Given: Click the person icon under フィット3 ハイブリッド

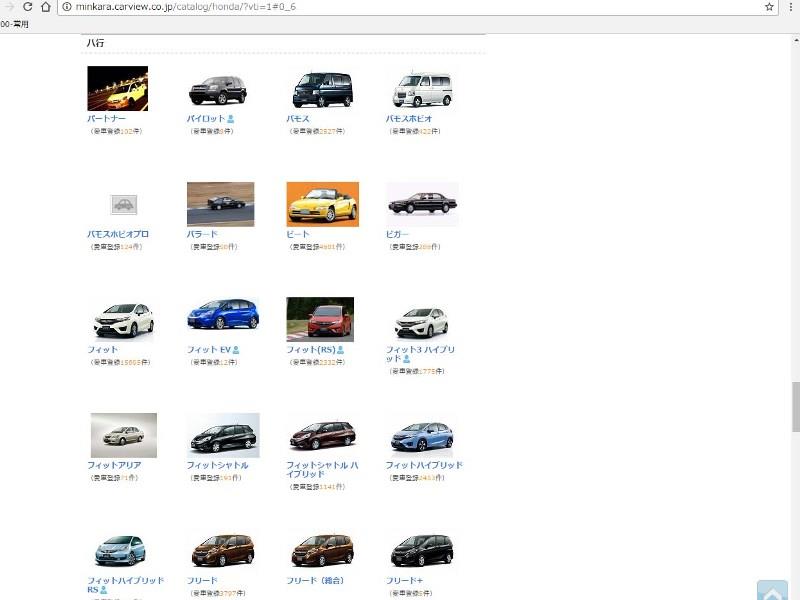Looking at the screenshot, I should [x=407, y=359].
